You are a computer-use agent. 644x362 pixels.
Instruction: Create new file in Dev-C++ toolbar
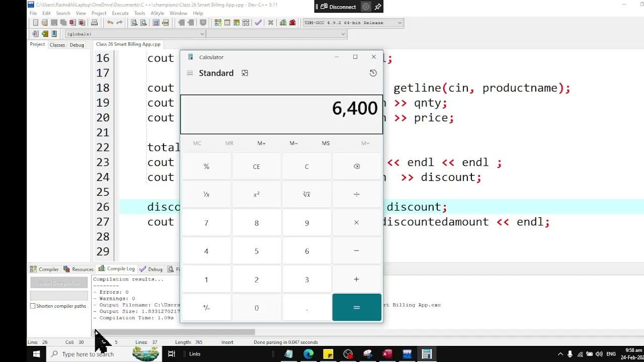click(x=35, y=23)
